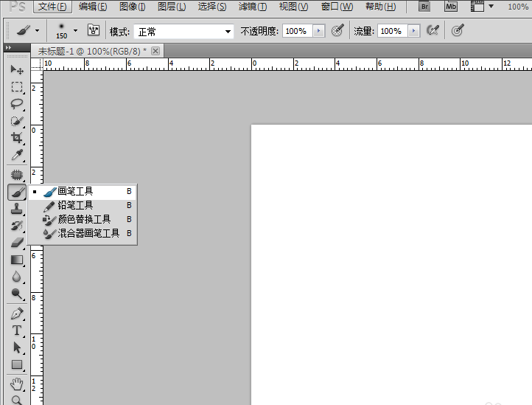
Task: Toggle the brush panel button
Action: pos(94,30)
